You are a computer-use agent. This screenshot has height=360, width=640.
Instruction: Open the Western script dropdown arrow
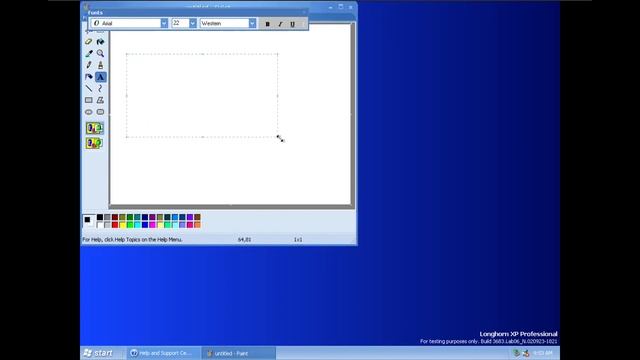(x=252, y=23)
